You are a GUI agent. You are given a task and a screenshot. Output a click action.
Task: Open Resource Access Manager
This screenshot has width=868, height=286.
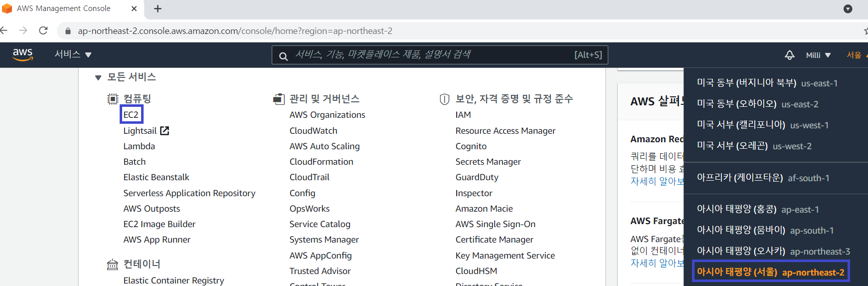pyautogui.click(x=506, y=131)
